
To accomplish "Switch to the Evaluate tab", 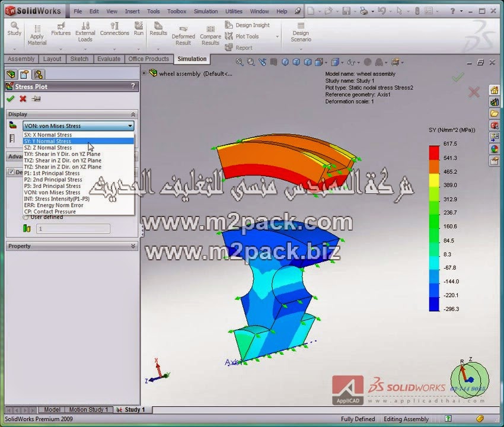I will point(109,59).
